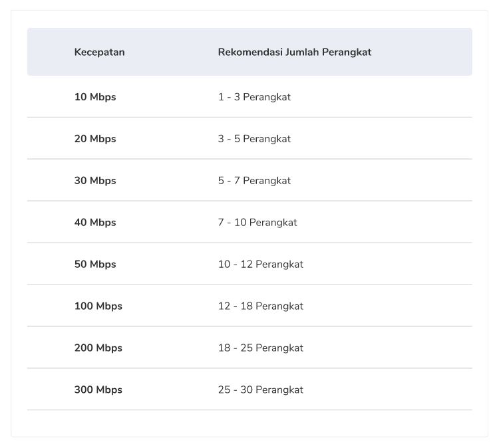501x448 pixels.
Task: Click the 18 - 25 Perangkat text
Action: point(261,348)
